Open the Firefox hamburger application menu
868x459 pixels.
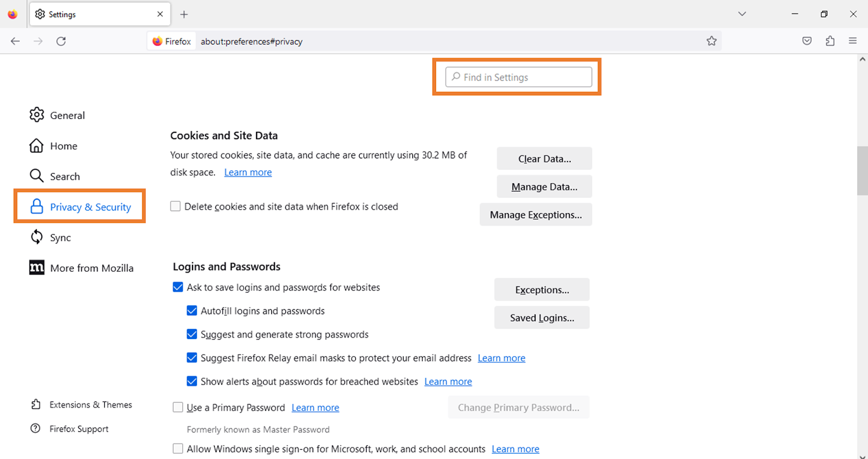click(x=853, y=41)
